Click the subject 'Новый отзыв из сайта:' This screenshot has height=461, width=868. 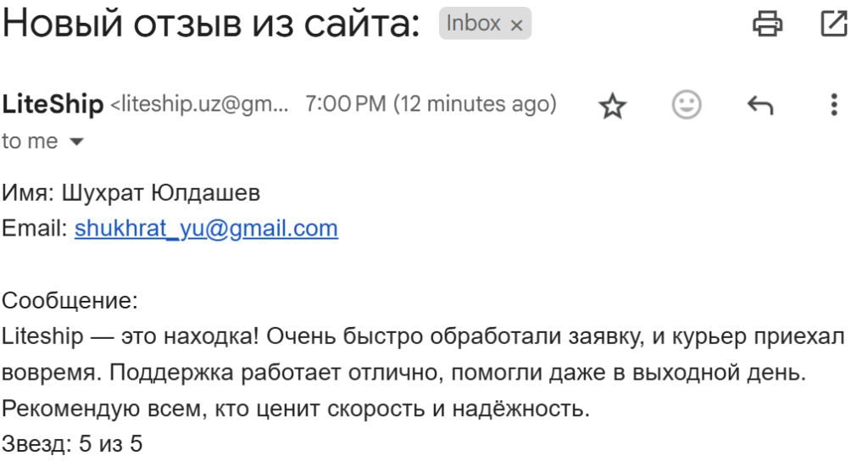[211, 23]
